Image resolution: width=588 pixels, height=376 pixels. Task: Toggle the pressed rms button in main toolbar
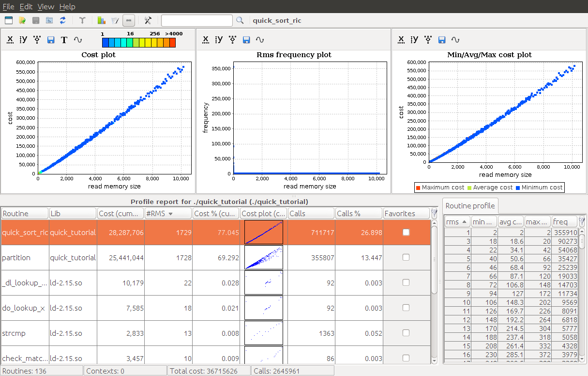point(129,20)
